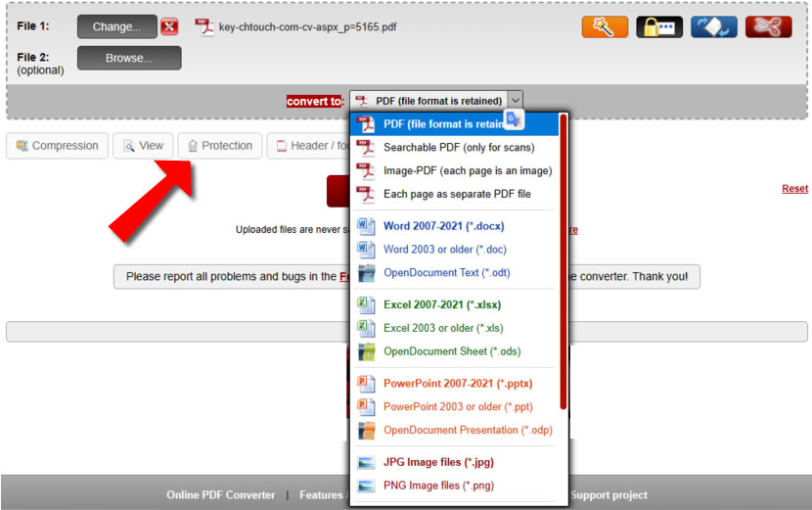Click the OpenDocument Sheet ods icon
Viewport: 812px width, 510px height.
click(366, 352)
